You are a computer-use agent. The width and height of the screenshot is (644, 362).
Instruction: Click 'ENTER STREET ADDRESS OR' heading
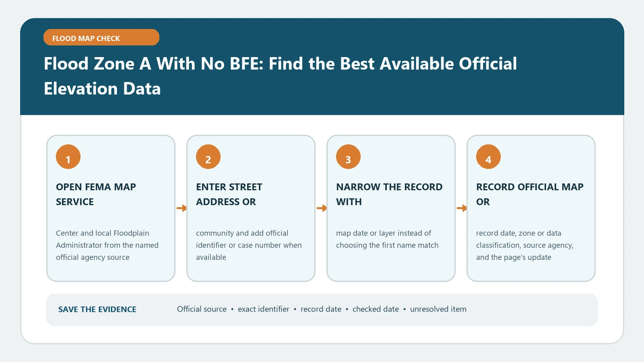click(x=229, y=194)
